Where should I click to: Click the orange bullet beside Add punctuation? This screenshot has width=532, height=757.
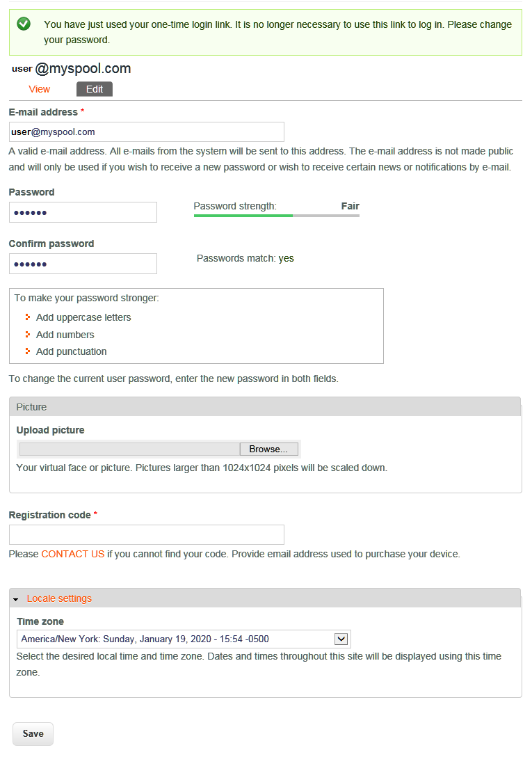click(x=28, y=351)
